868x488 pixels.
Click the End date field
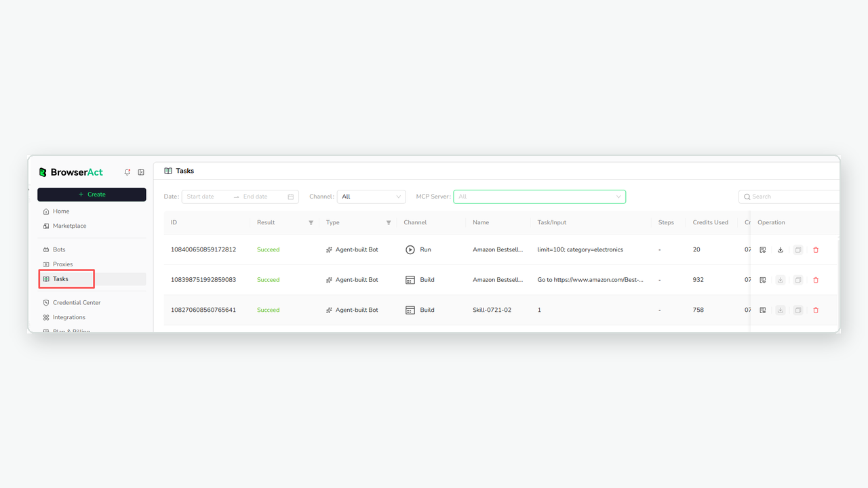click(261, 197)
